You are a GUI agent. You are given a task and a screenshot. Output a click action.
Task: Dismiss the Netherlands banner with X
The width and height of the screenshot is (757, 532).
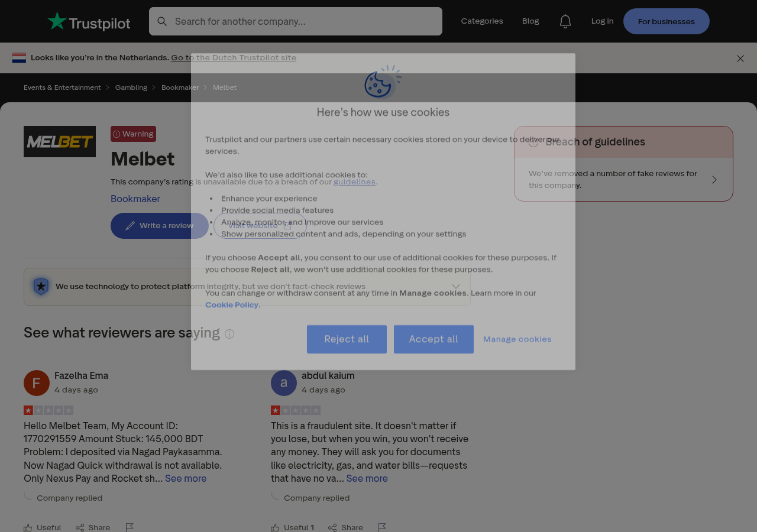(740, 58)
